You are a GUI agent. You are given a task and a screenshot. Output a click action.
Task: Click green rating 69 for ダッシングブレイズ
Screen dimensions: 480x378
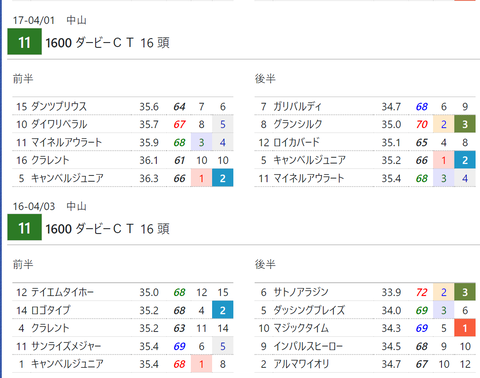[422, 311]
